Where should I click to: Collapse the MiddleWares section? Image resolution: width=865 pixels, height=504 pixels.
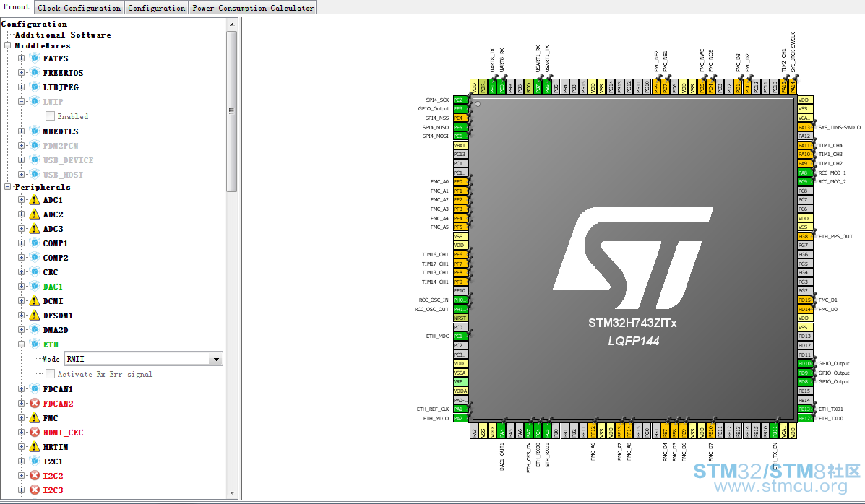tap(8, 45)
